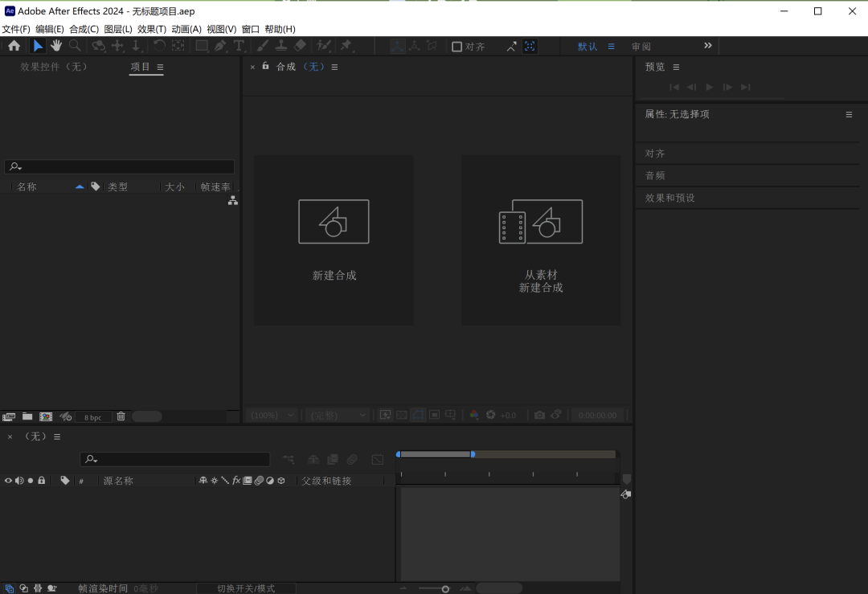Image resolution: width=868 pixels, height=594 pixels.
Task: Click the time navigator end handle
Action: click(473, 454)
